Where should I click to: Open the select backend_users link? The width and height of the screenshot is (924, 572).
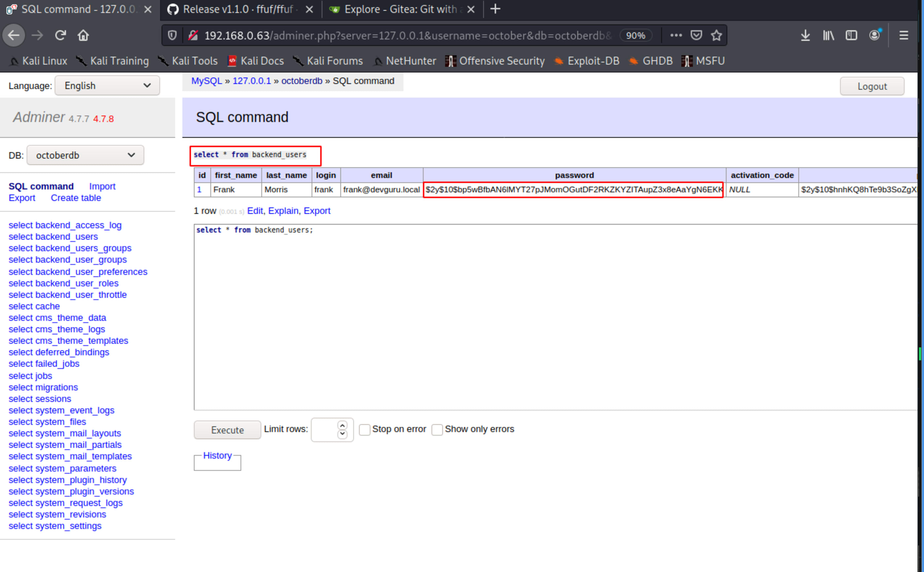click(53, 237)
